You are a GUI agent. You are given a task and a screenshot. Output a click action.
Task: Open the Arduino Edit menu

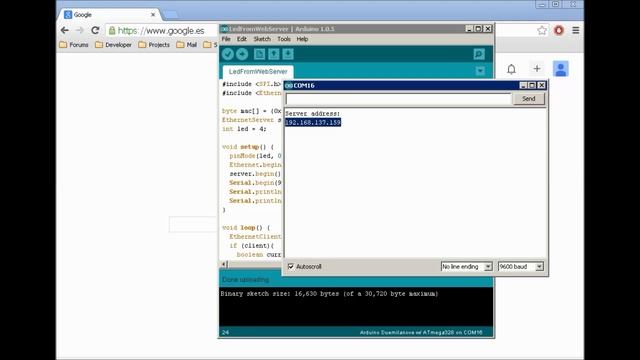(242, 39)
